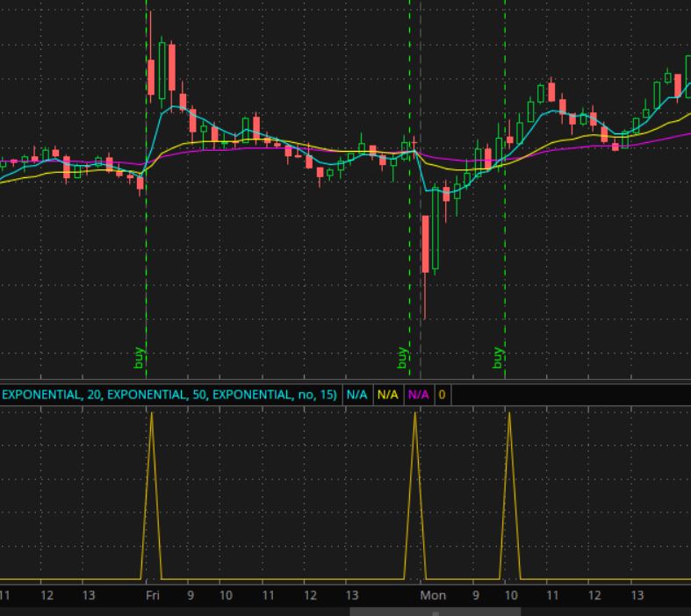Click the buy label before Mon
This screenshot has height=616, width=691.
click(x=403, y=358)
